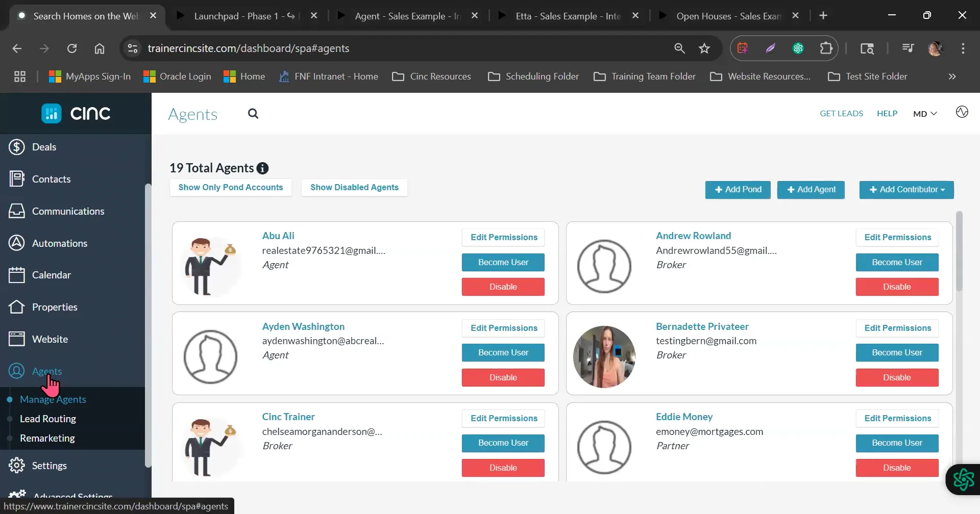Expand the Add Contributor dropdown

906,190
